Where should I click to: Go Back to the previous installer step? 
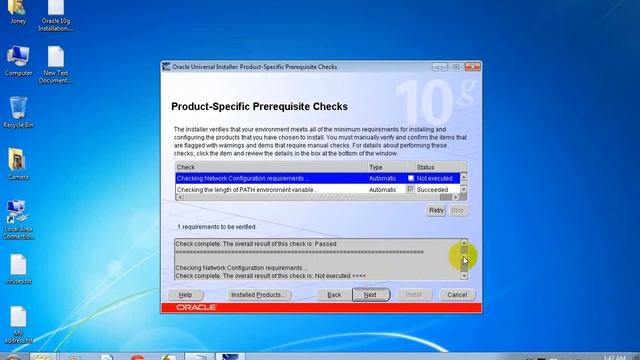334,295
